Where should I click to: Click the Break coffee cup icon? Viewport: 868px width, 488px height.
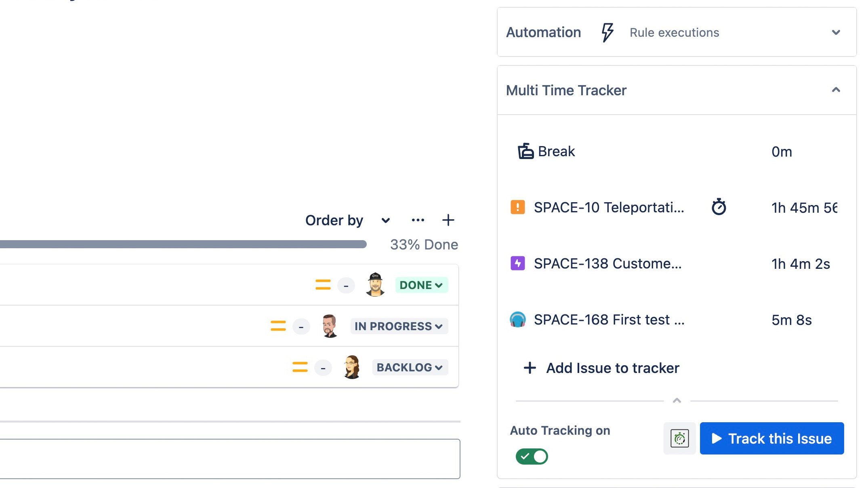click(525, 151)
